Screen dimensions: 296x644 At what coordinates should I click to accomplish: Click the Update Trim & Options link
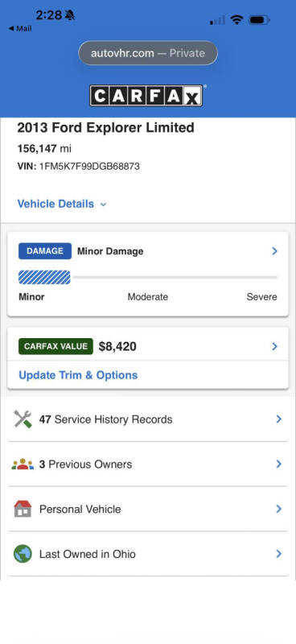pos(78,375)
